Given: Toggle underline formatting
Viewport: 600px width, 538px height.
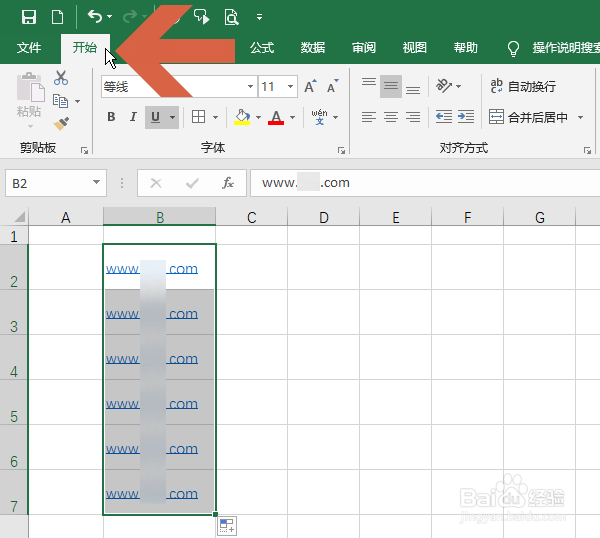Looking at the screenshot, I should coord(155,117).
